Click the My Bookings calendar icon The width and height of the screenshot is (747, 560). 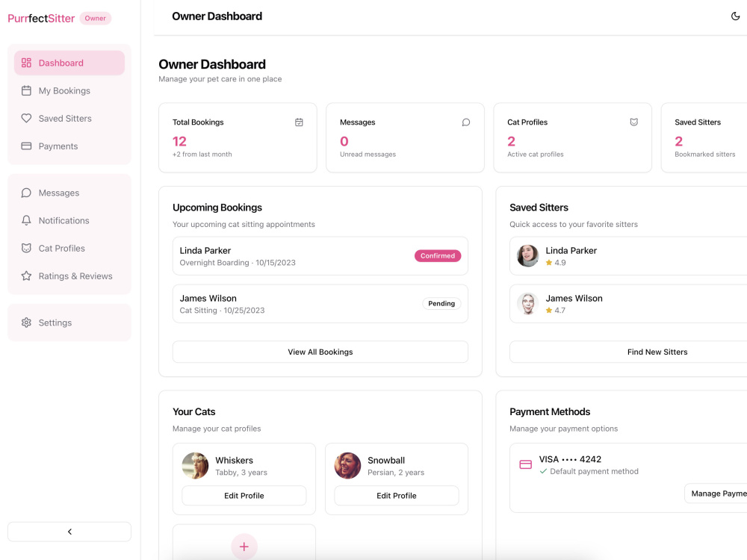point(26,90)
